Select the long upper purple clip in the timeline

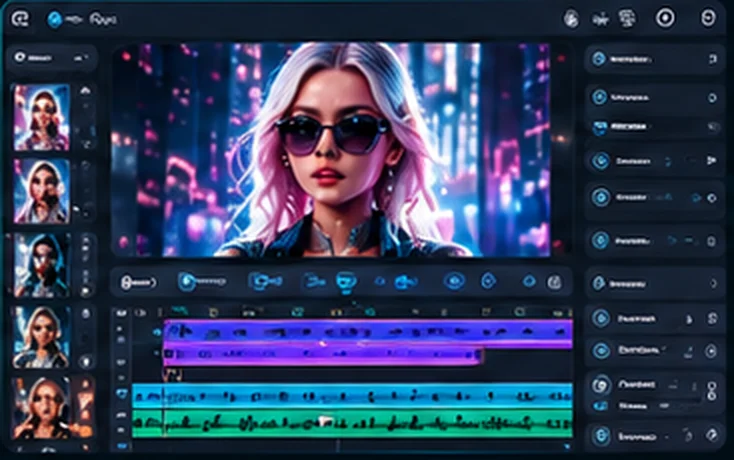click(x=368, y=333)
